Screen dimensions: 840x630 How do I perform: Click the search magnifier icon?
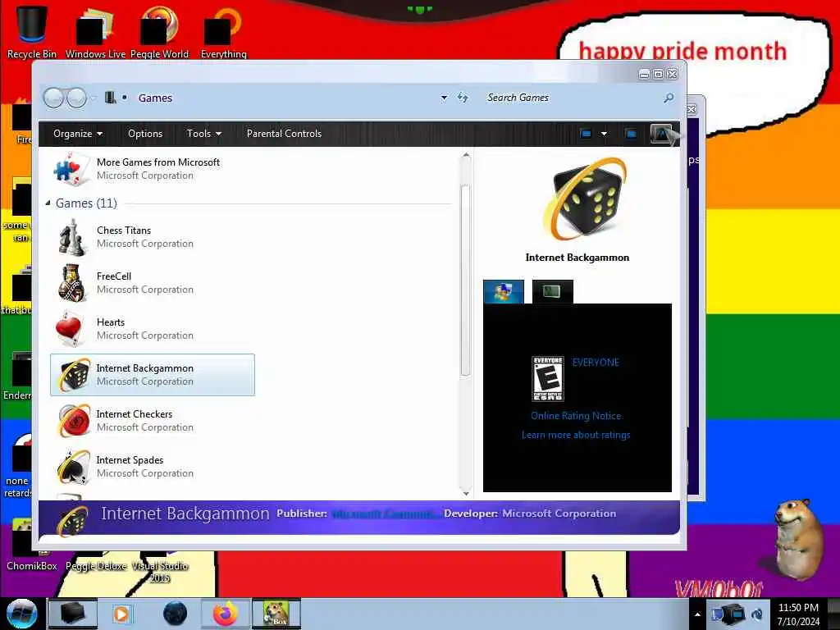click(668, 98)
